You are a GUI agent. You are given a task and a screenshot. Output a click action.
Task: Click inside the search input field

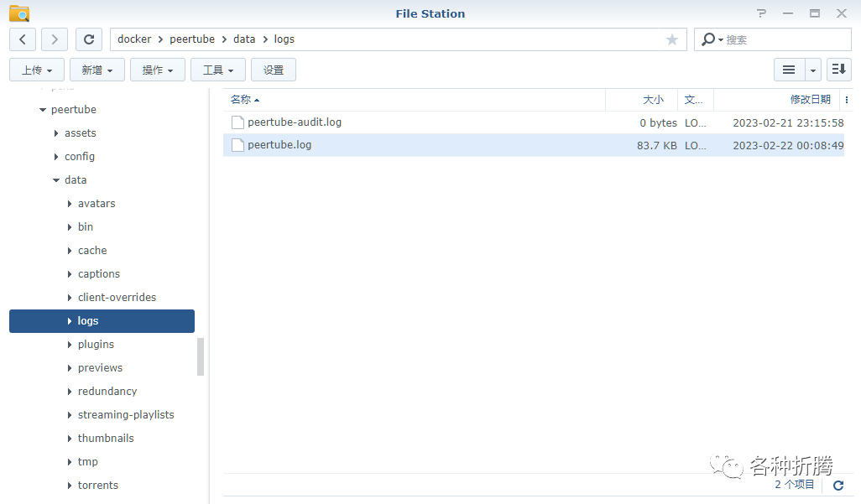[786, 39]
